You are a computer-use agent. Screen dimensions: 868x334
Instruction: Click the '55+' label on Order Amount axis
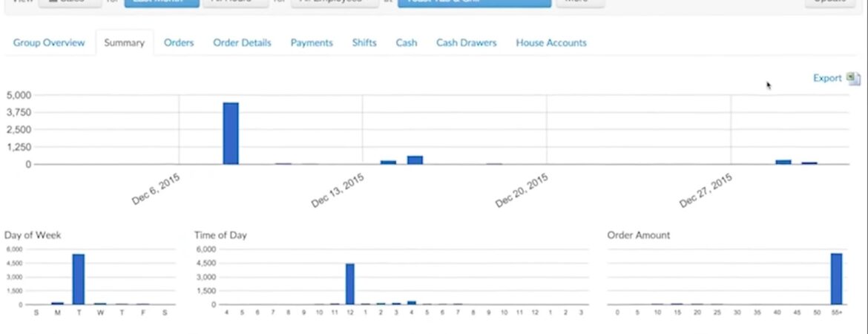837,313
